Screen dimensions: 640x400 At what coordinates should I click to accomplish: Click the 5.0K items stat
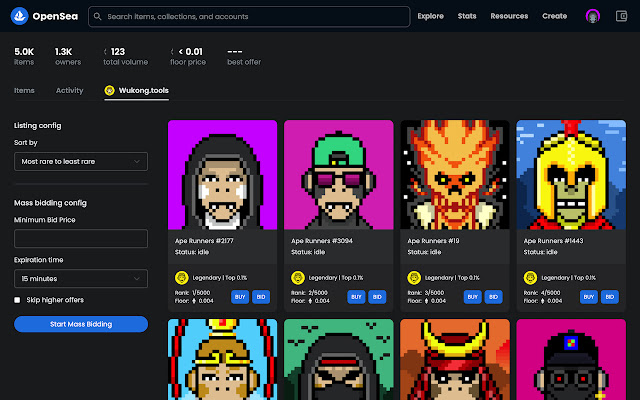(x=24, y=56)
